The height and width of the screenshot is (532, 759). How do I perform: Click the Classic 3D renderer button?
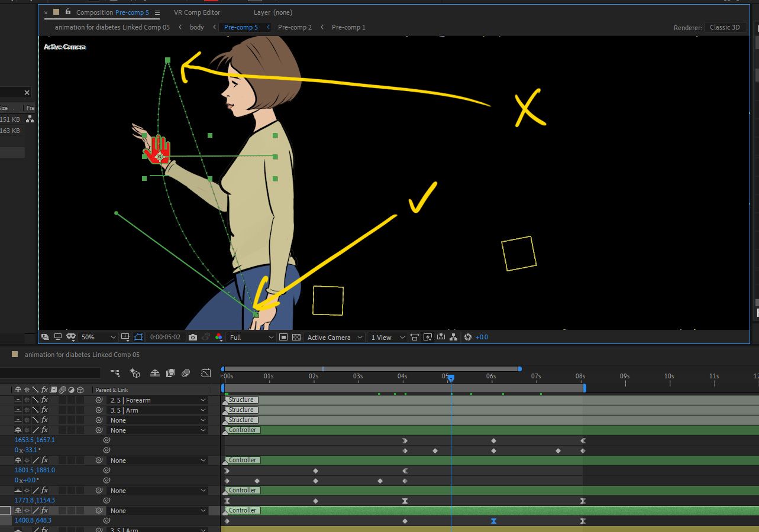[x=725, y=27]
